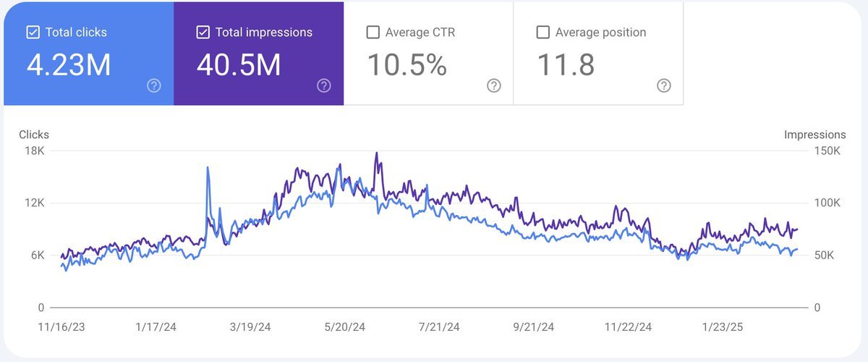Image resolution: width=868 pixels, height=362 pixels.
Task: Tick the Average position checkbox
Action: point(543,33)
